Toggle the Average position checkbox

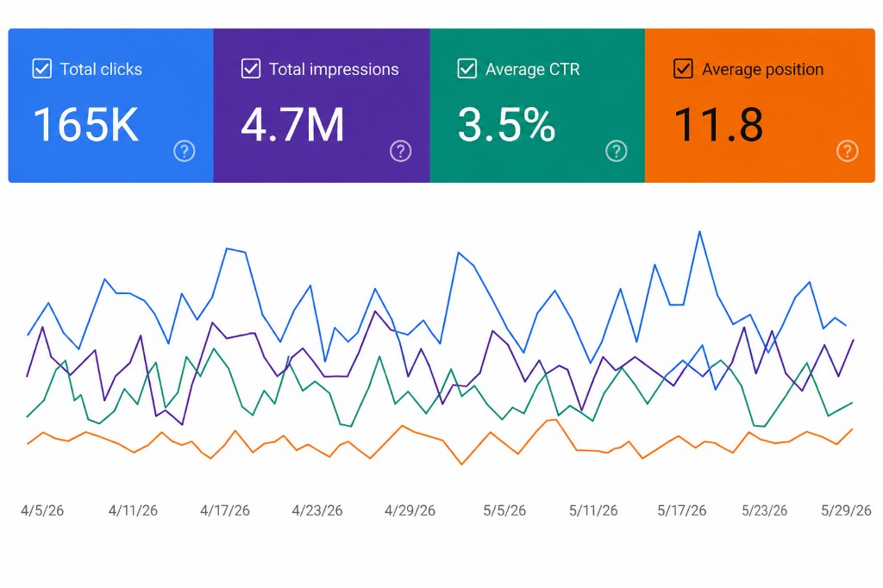click(683, 69)
